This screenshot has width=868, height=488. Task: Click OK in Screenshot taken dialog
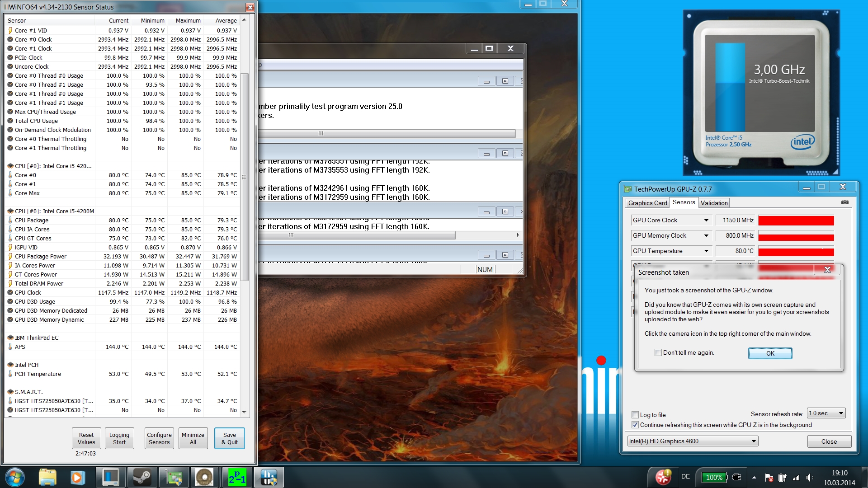[x=770, y=353]
